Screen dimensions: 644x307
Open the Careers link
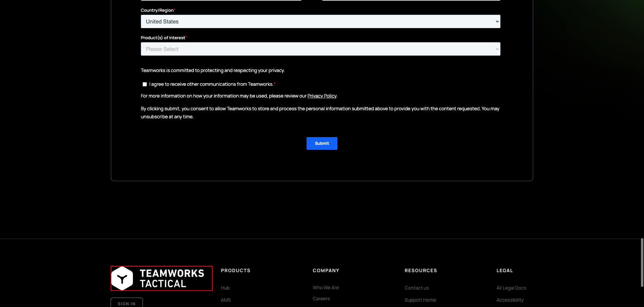click(x=321, y=299)
